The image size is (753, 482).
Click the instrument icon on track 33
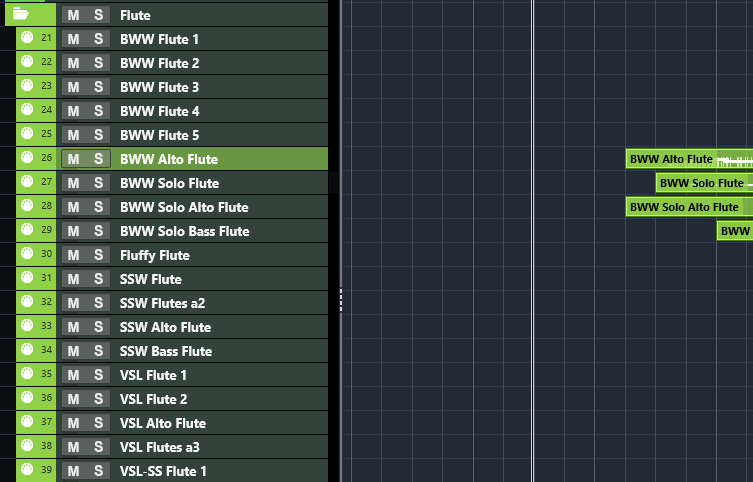coord(27,327)
